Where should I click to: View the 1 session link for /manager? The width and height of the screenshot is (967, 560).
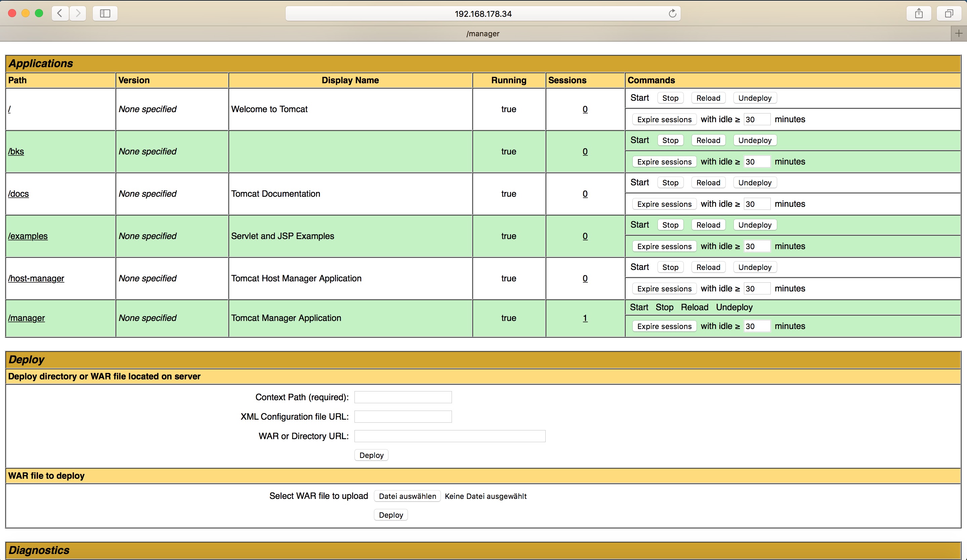click(x=585, y=318)
